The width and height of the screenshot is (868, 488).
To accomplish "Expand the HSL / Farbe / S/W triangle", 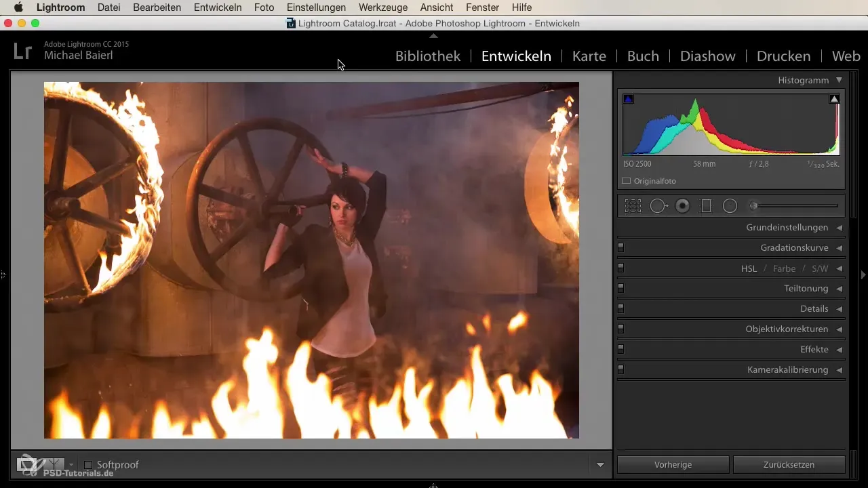I will click(840, 268).
